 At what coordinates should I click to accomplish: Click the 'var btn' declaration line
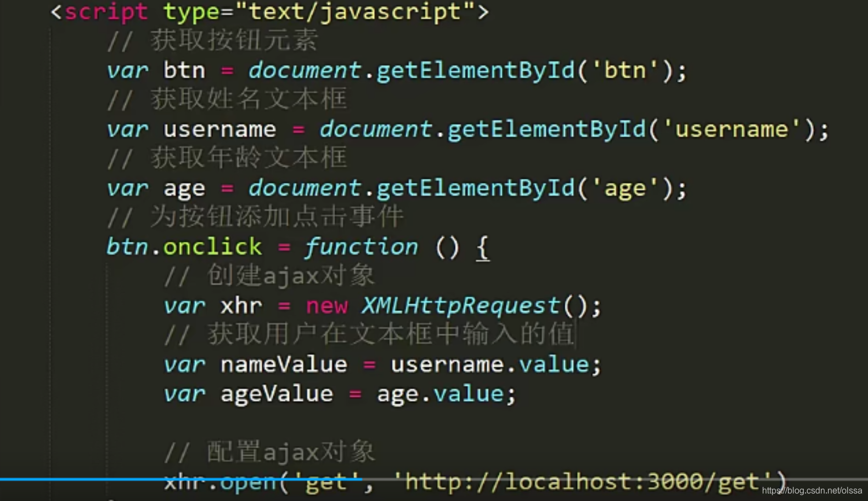tap(396, 70)
